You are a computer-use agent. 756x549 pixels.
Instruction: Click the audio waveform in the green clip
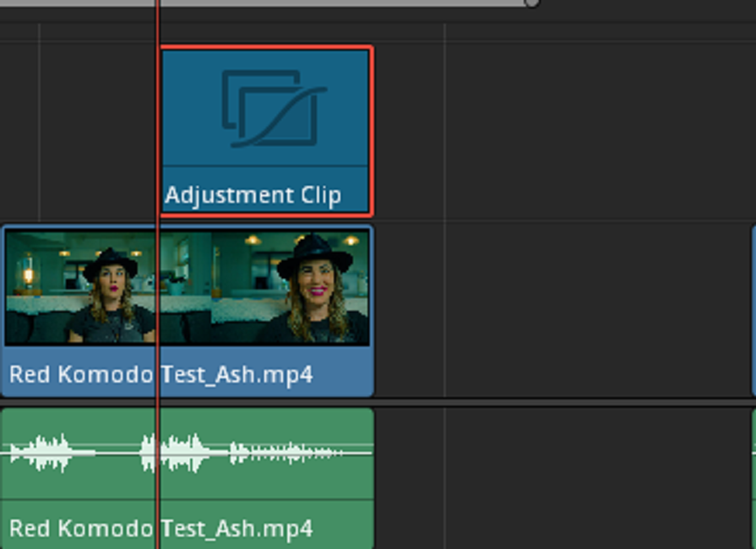187,453
